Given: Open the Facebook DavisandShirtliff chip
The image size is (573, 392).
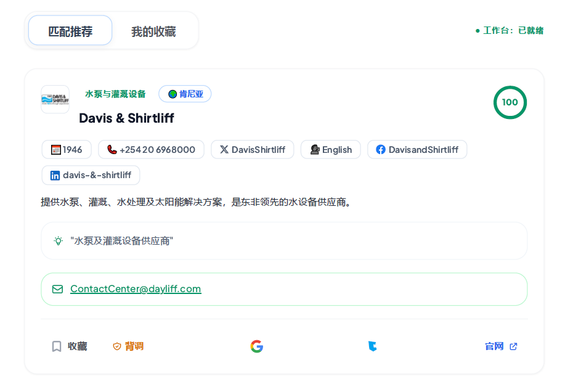Looking at the screenshot, I should point(417,150).
